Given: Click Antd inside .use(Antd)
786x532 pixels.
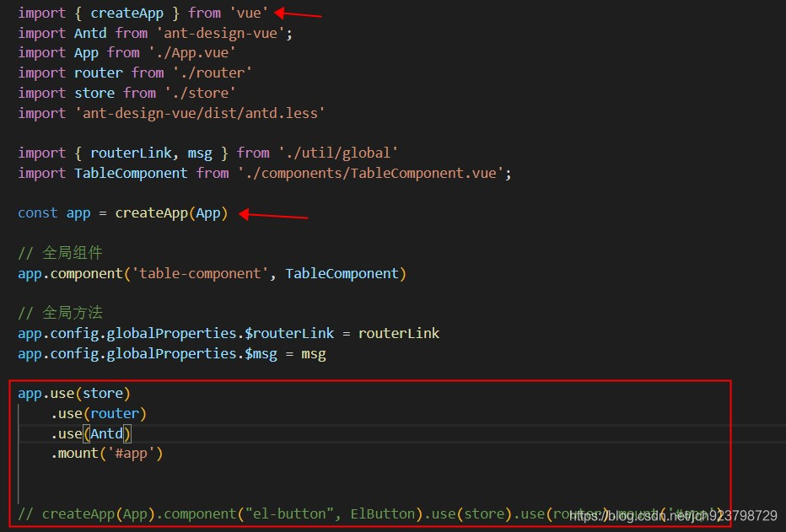Looking at the screenshot, I should pyautogui.click(x=106, y=433).
